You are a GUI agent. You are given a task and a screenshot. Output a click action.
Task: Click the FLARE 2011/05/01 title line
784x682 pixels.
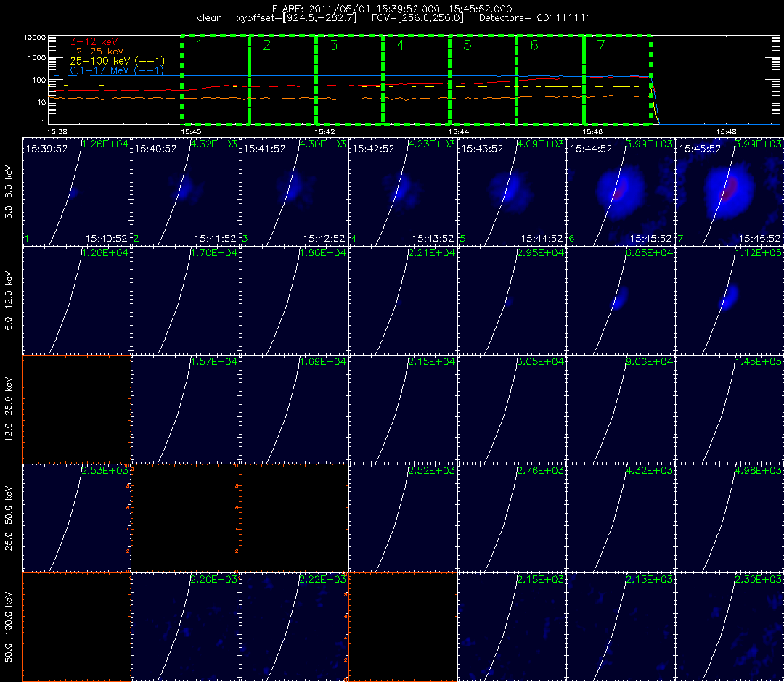pyautogui.click(x=392, y=9)
